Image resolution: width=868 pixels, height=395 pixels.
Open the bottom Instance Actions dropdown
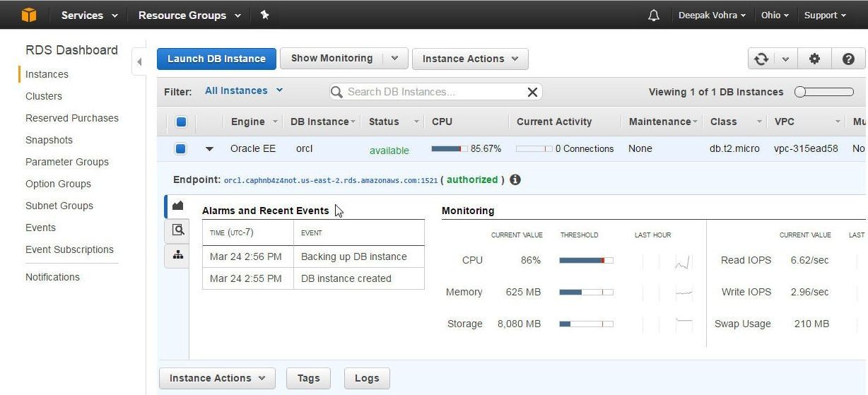point(217,378)
